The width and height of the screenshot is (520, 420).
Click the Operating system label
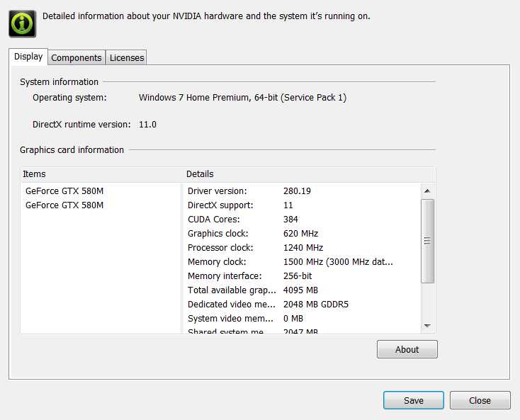pos(69,98)
